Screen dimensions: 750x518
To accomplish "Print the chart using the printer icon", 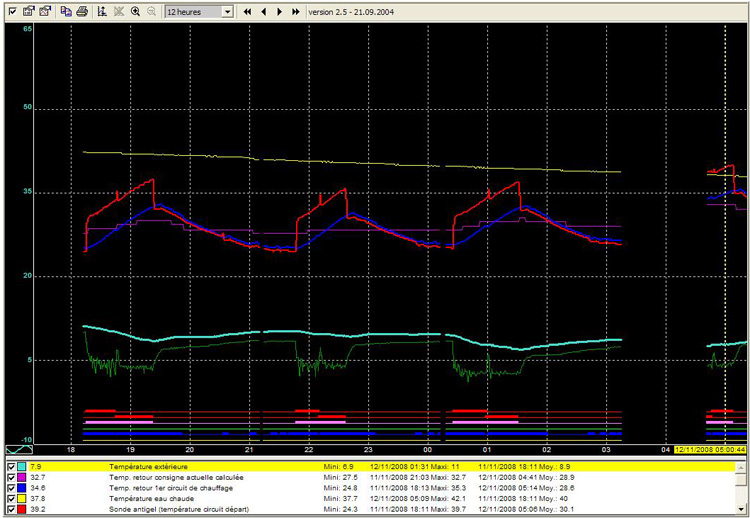I will click(82, 11).
